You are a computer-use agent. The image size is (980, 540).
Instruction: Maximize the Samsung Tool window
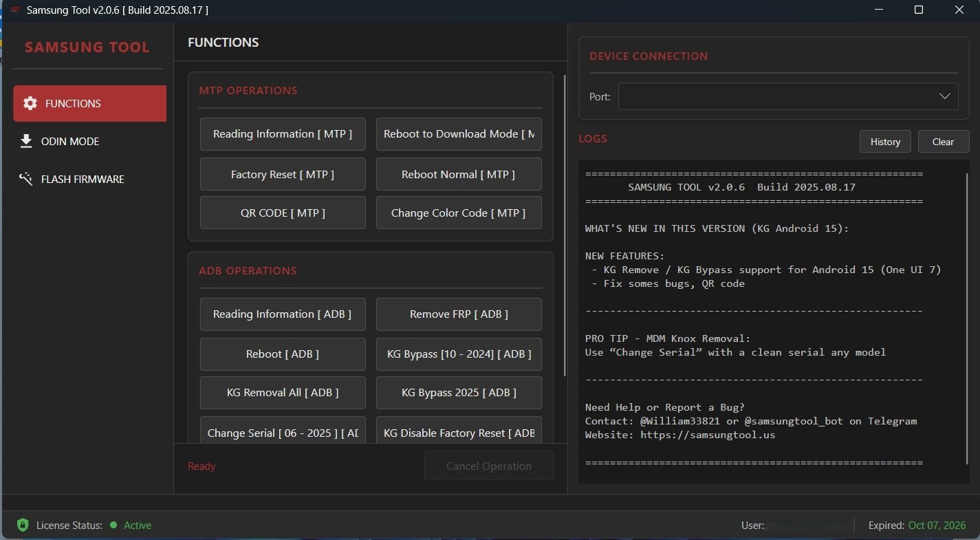pos(918,10)
